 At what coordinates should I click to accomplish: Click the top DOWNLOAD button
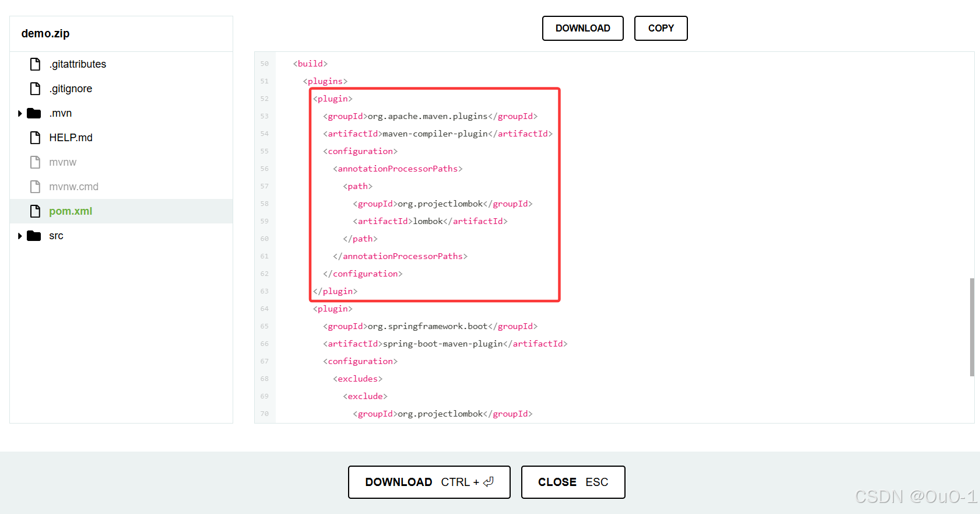point(583,28)
